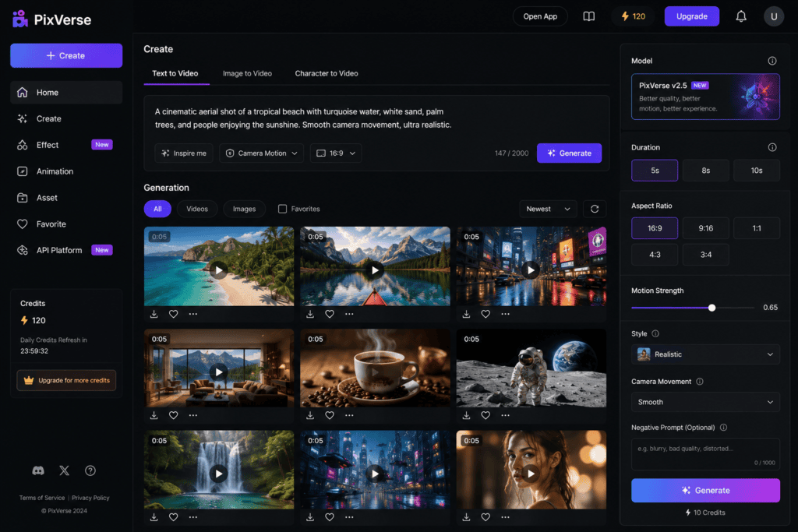The image size is (798, 532).
Task: Like the neon city street video
Action: click(486, 314)
